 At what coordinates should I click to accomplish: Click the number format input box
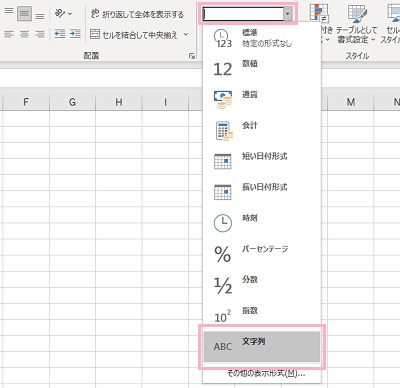click(x=243, y=14)
